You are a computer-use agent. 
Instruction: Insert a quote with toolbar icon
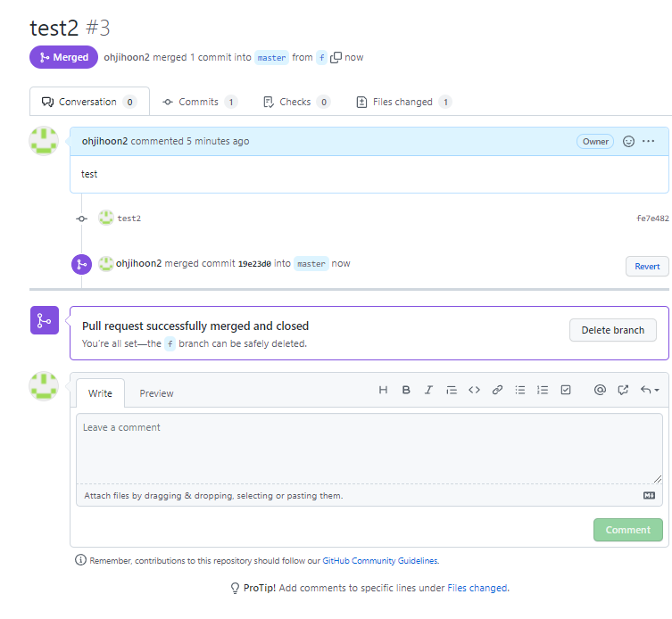pyautogui.click(x=452, y=390)
